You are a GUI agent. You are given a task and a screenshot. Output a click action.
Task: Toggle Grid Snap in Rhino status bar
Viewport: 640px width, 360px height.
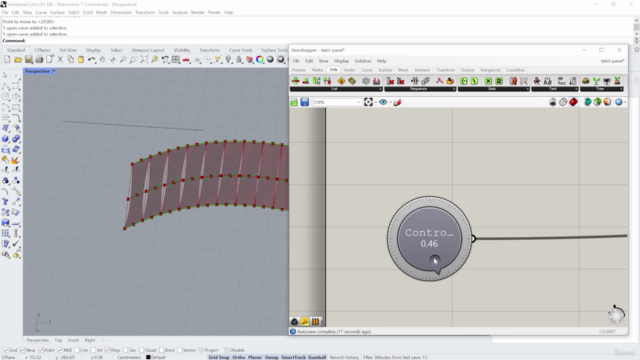[219, 357]
